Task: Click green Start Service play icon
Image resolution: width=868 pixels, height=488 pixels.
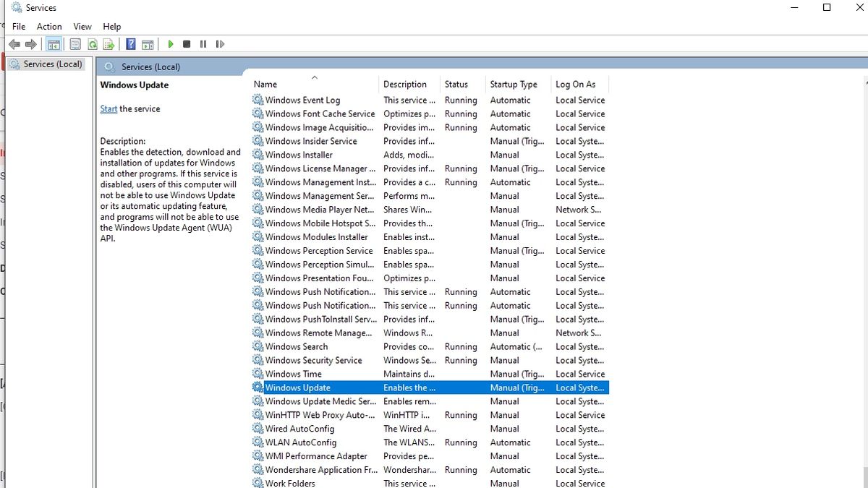Action: pos(171,44)
